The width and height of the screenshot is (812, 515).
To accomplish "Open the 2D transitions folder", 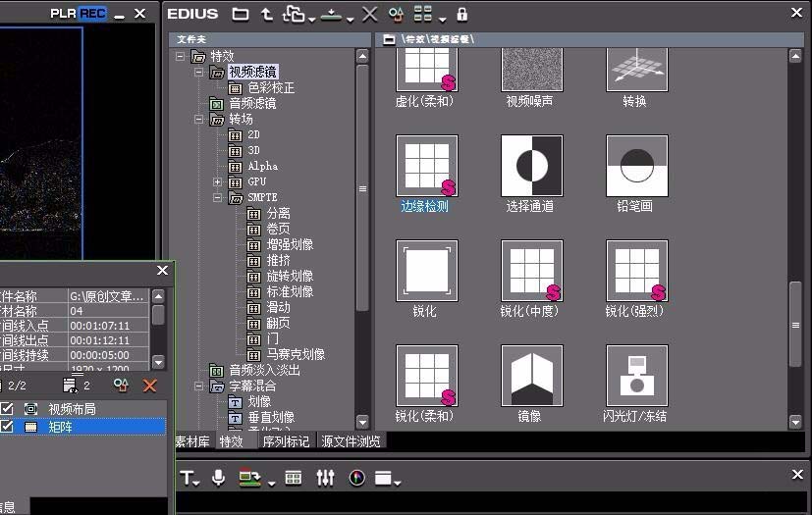I will [253, 135].
